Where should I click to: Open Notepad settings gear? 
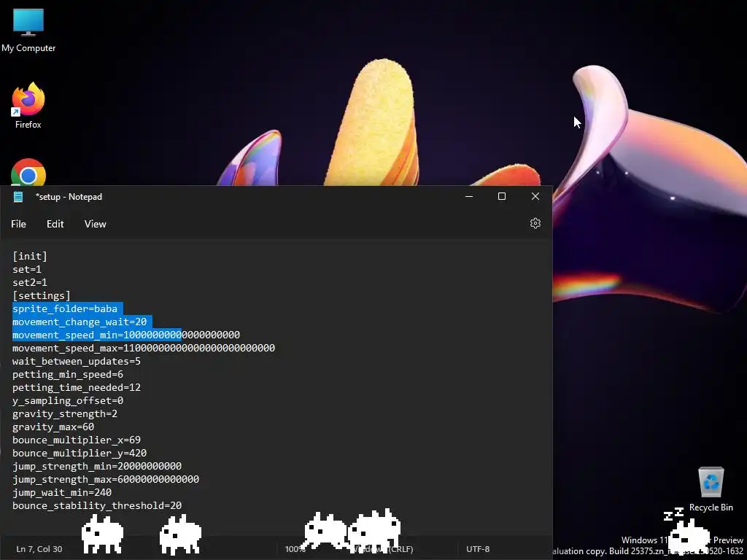pyautogui.click(x=535, y=223)
